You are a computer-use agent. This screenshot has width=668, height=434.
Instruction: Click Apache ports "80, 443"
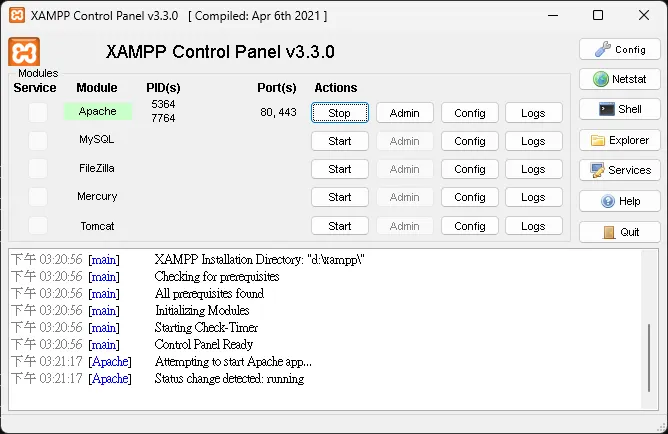(278, 112)
